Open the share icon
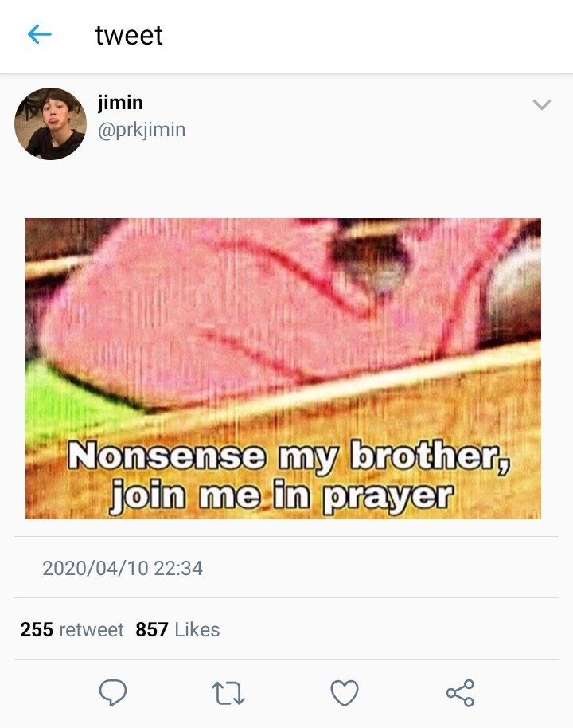The width and height of the screenshot is (573, 728). click(x=460, y=693)
